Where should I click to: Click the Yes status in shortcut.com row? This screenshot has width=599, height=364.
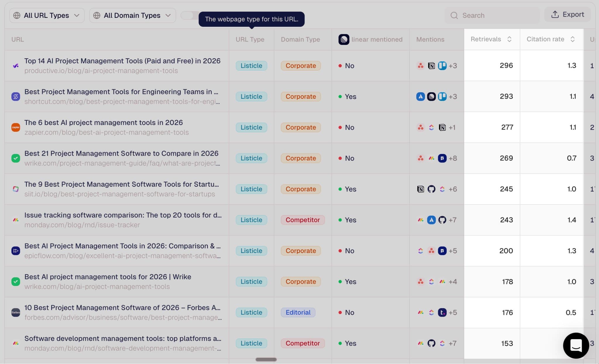pos(347,96)
